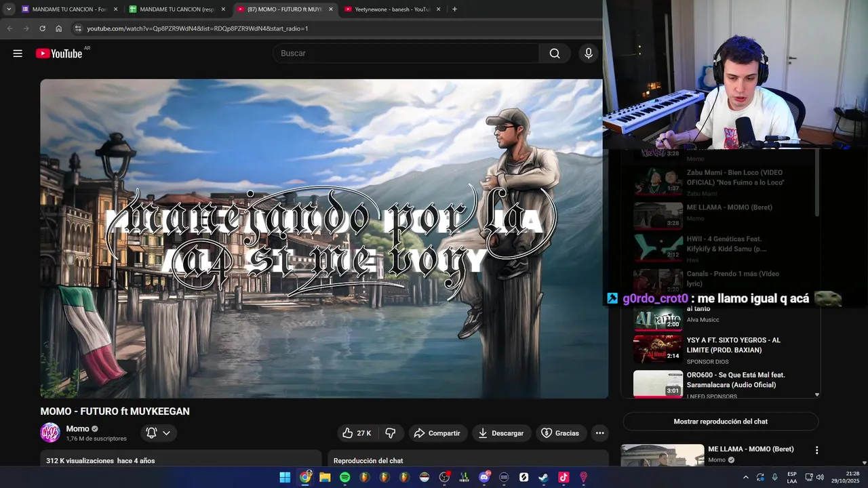This screenshot has height=488, width=868.
Task: Open the system tray microphone icon
Action: [x=774, y=477]
